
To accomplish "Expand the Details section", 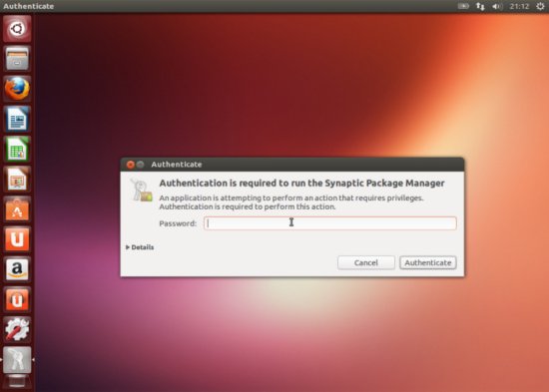I will (140, 247).
